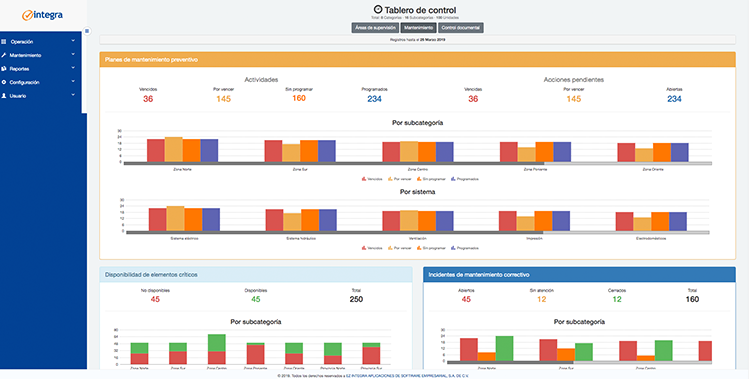Image resolution: width=750 pixels, height=379 pixels.
Task: Toggle Vencidos legend icon under Por sistema chart
Action: [x=364, y=248]
